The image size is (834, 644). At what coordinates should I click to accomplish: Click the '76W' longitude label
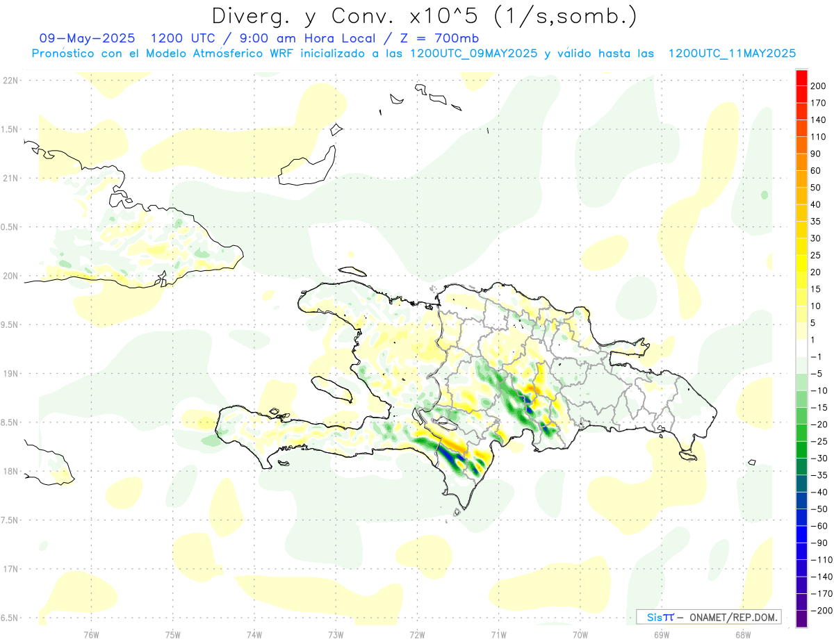tap(92, 635)
